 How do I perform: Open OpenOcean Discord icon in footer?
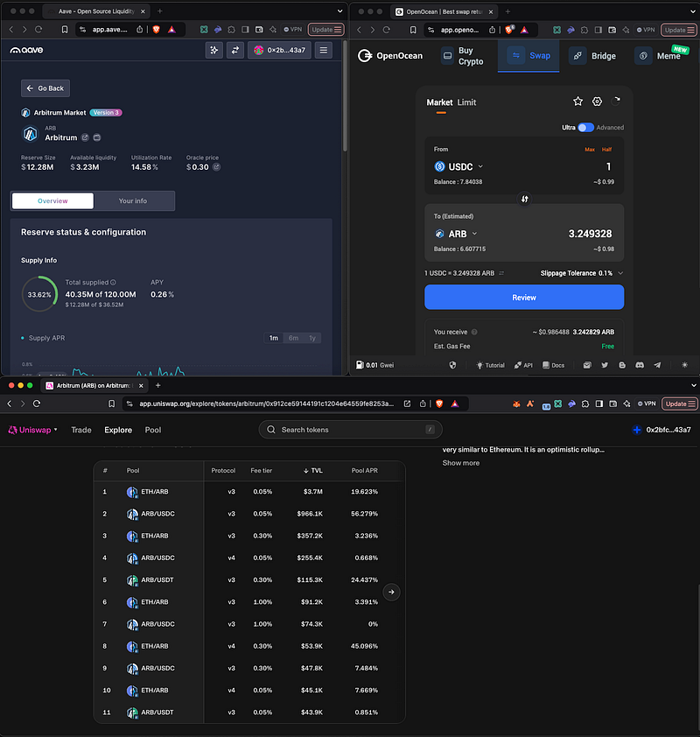pos(640,365)
